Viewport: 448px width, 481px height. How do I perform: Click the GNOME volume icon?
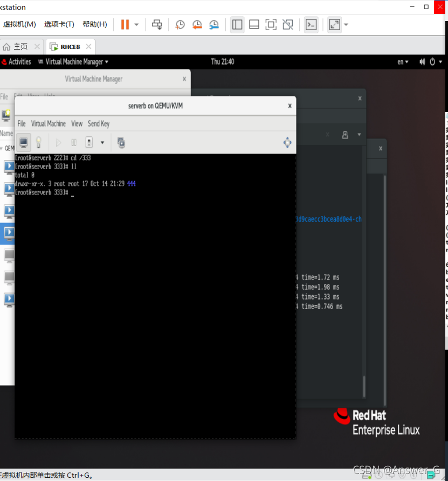pos(423,61)
